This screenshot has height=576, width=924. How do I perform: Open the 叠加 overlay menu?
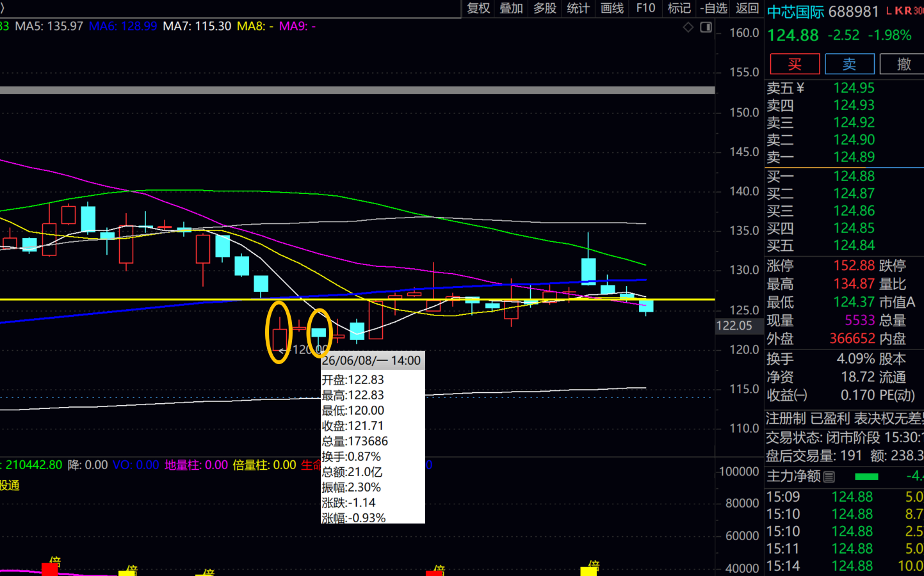coord(512,8)
